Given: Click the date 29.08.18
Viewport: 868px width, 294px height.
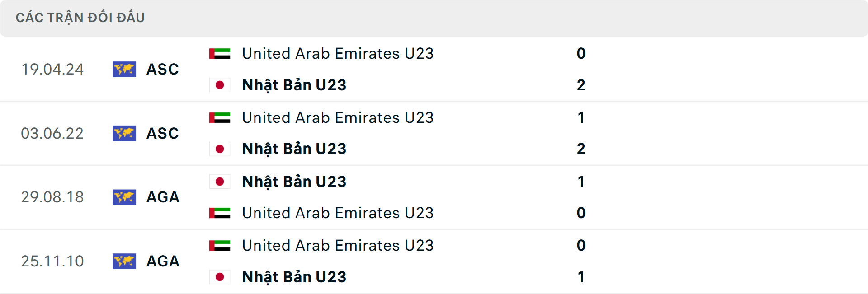Looking at the screenshot, I should pyautogui.click(x=53, y=197).
